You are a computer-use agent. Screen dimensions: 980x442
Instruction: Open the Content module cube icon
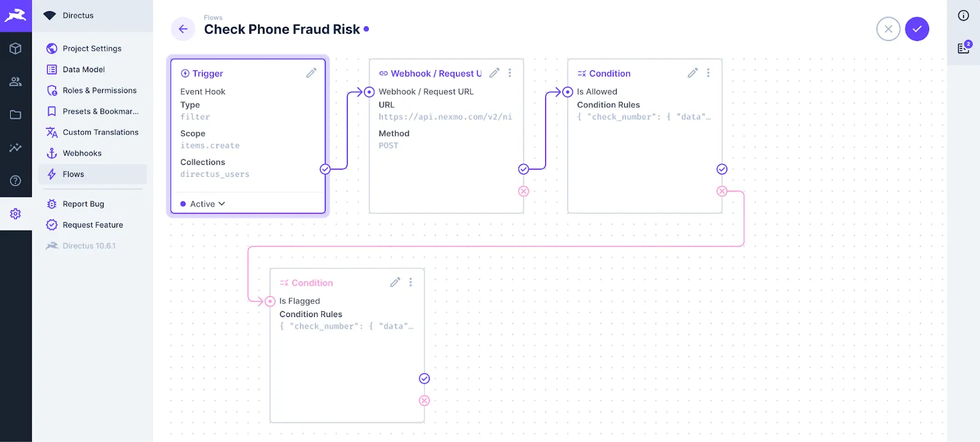click(16, 48)
